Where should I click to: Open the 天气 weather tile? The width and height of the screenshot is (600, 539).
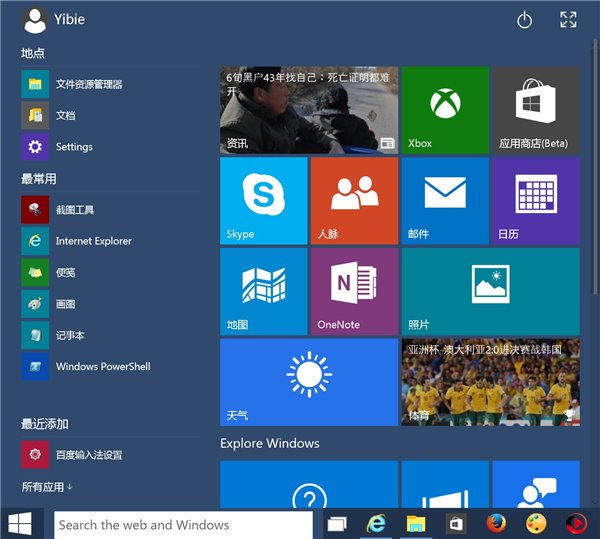click(309, 382)
